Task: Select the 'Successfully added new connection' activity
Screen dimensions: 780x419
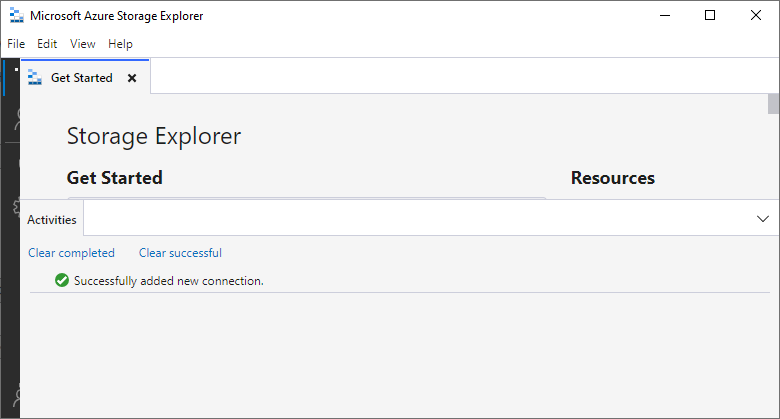Action: (168, 281)
